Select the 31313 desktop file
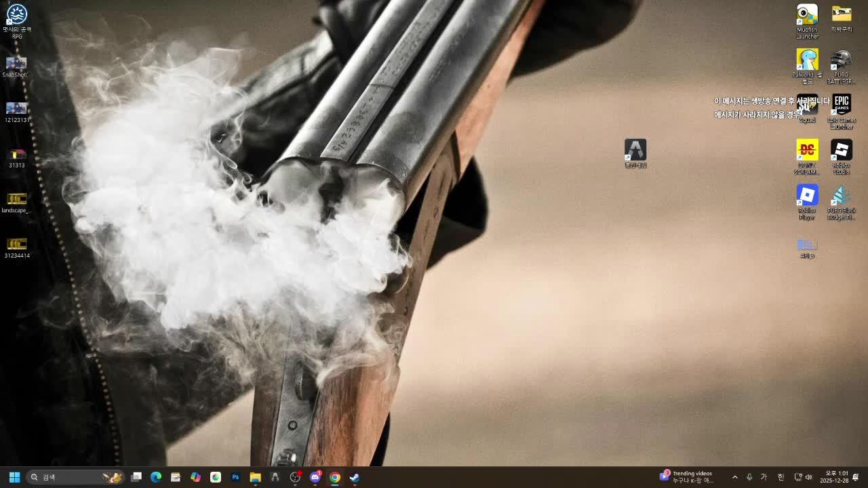 pyautogui.click(x=17, y=158)
